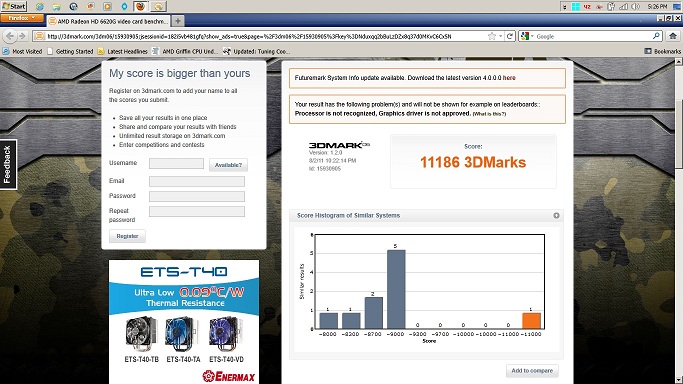This screenshot has height=384, width=683.
Task: Select the AMD Radeon HD 6620G tab
Action: pyautogui.click(x=109, y=21)
